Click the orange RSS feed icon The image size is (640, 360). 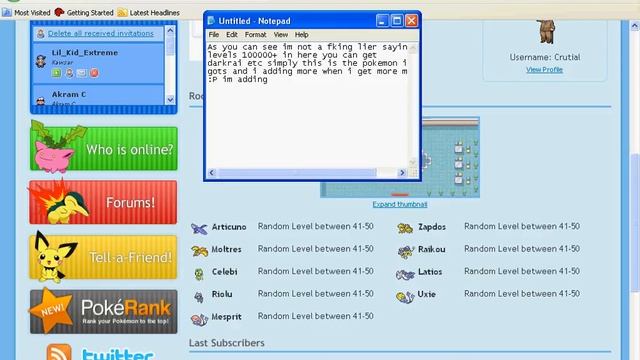click(x=59, y=352)
